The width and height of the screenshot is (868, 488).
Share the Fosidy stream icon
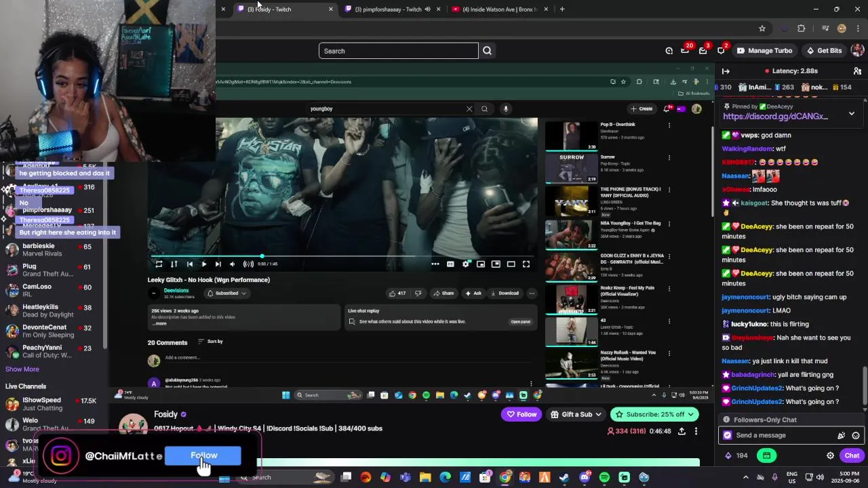point(682,431)
